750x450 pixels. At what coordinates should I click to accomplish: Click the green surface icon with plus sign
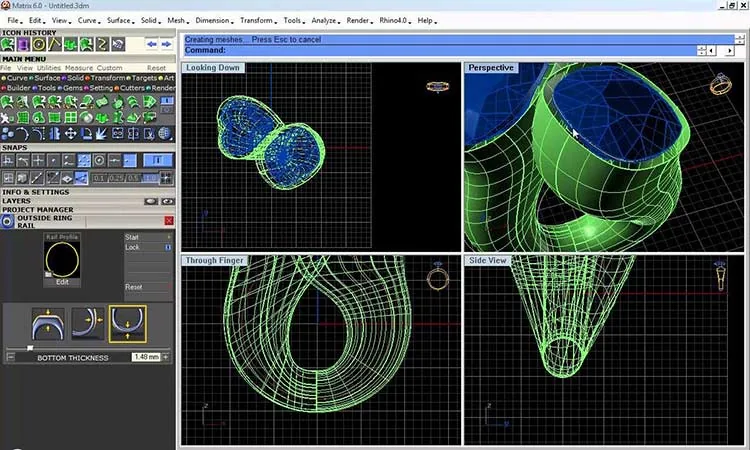(x=70, y=101)
